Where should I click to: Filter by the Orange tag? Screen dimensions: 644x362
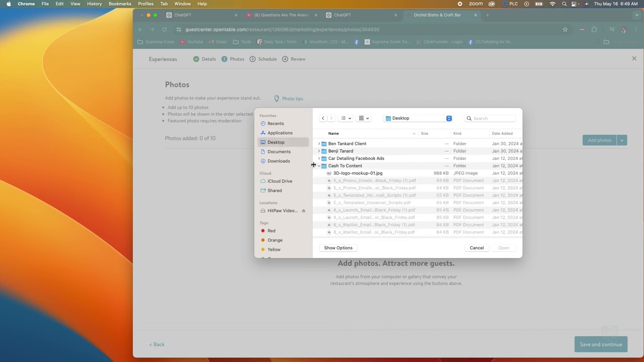[x=275, y=240]
